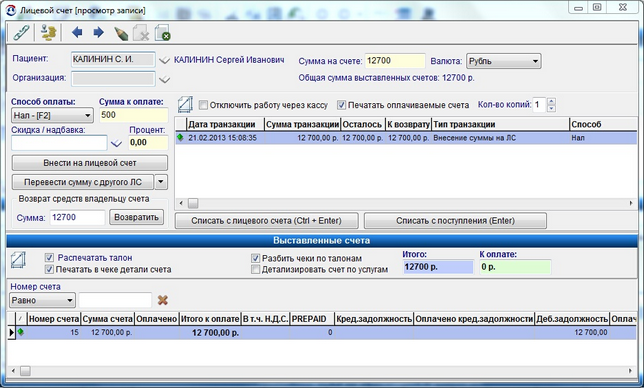644x388 pixels.
Task: Click the invoice number filter text field
Action: coord(115,300)
